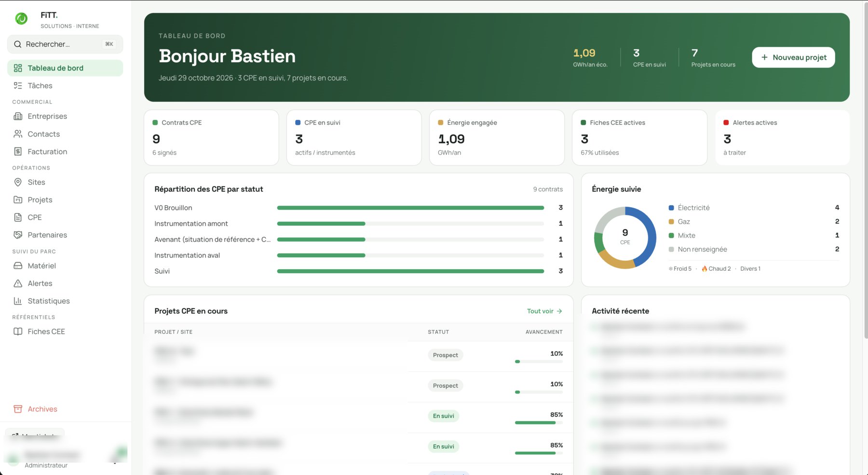Open the Alertes actives card

[782, 138]
